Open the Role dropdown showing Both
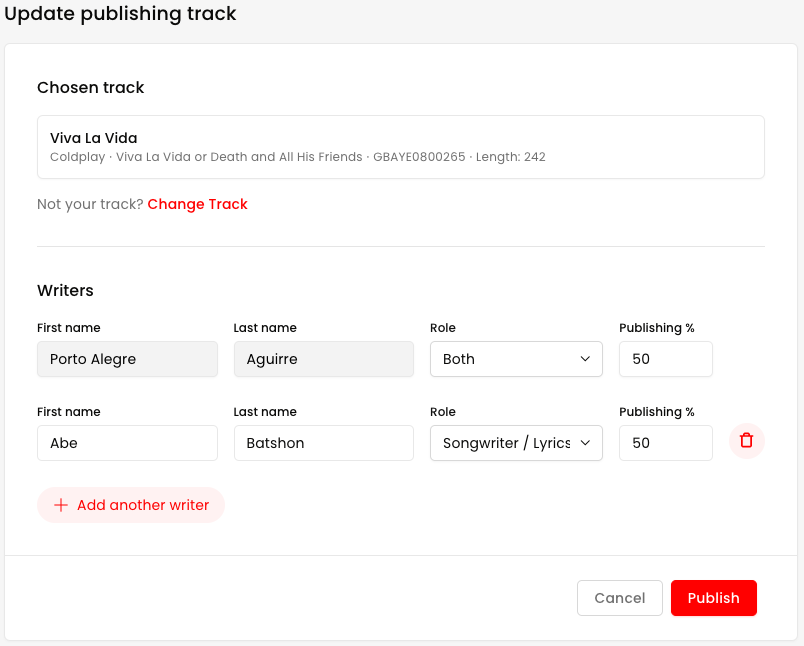The width and height of the screenshot is (804, 646). click(x=515, y=359)
